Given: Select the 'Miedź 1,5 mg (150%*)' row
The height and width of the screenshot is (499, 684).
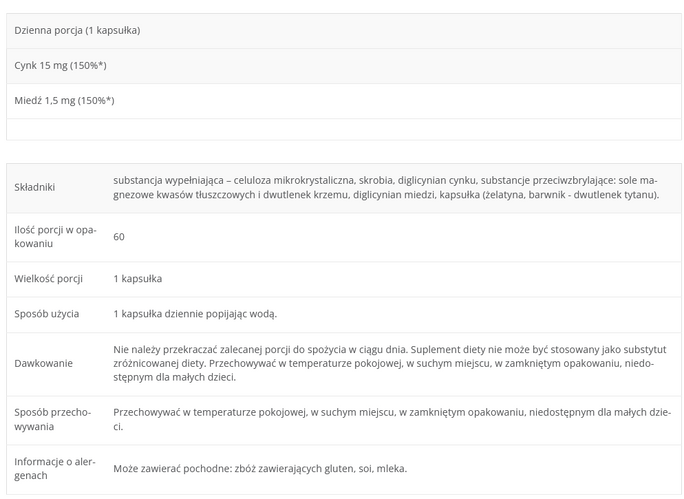Looking at the screenshot, I should tap(65, 100).
